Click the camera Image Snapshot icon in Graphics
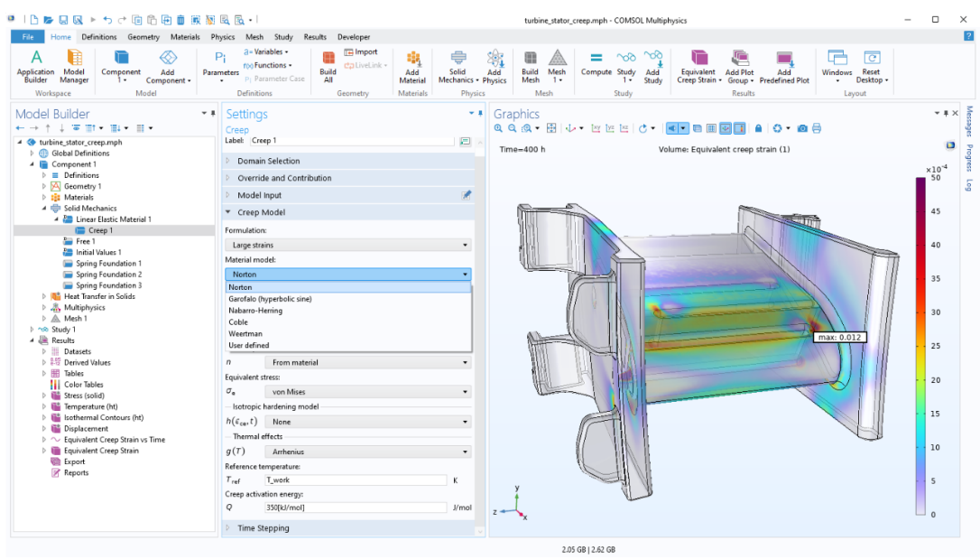This screenshot has height=559, width=980. click(802, 128)
